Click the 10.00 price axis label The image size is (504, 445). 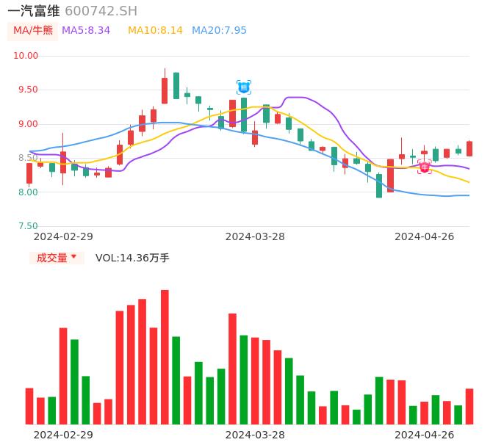point(26,56)
